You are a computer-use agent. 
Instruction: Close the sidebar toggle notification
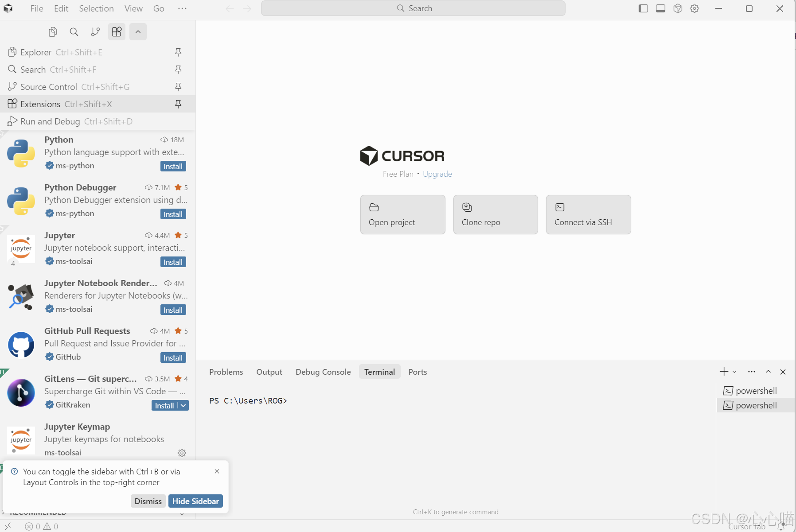[x=217, y=471]
